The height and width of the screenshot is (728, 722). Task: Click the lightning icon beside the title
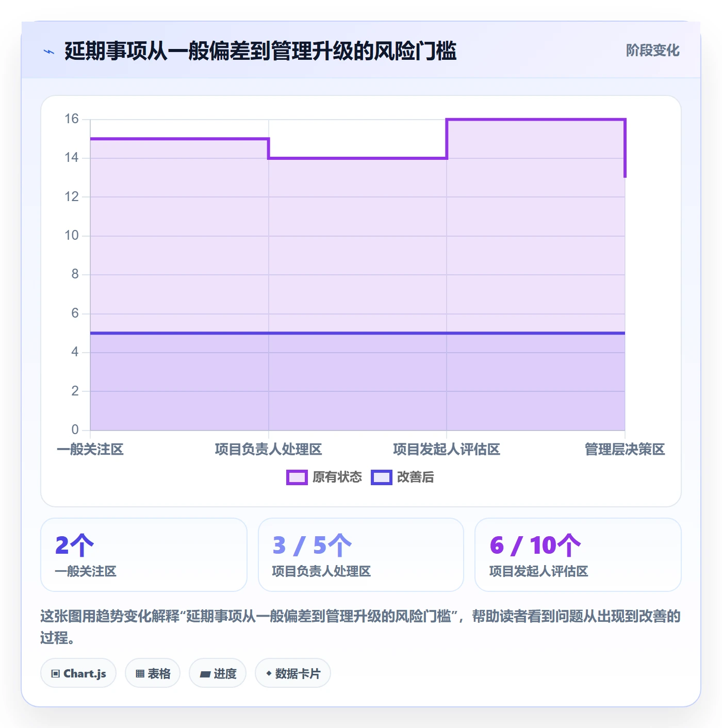coord(49,52)
